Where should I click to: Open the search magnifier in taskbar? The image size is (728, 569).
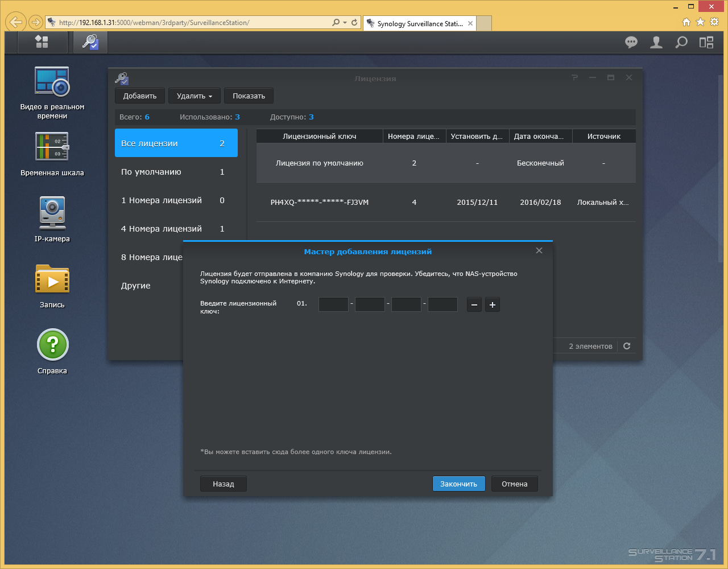point(681,42)
